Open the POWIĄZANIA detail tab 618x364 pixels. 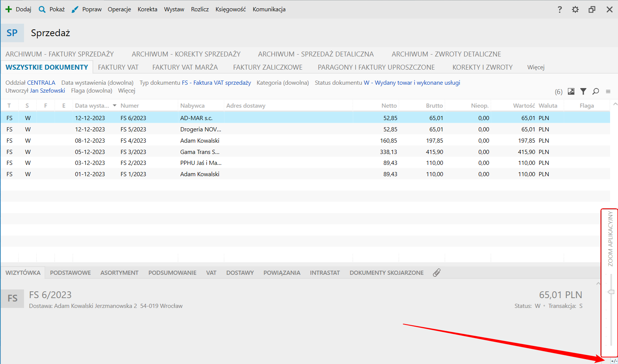(x=282, y=273)
